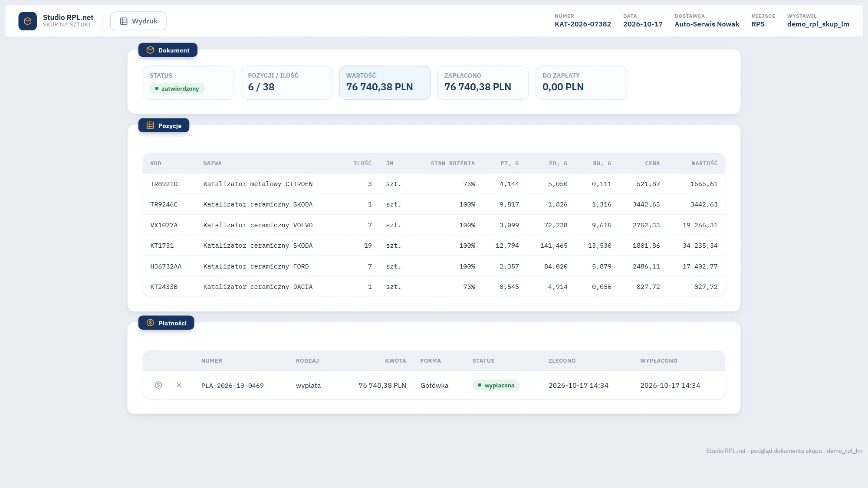
Task: Select row code TR8921D
Action: [x=164, y=184]
